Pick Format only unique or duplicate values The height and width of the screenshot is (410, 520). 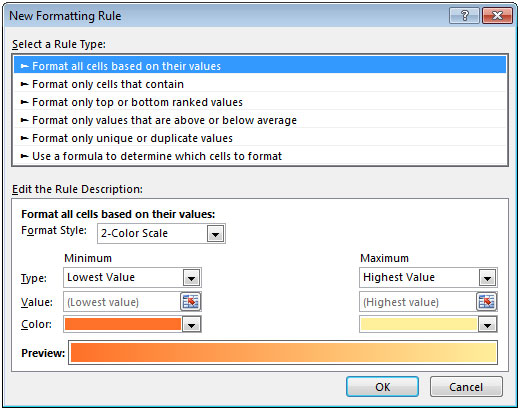(x=260, y=138)
